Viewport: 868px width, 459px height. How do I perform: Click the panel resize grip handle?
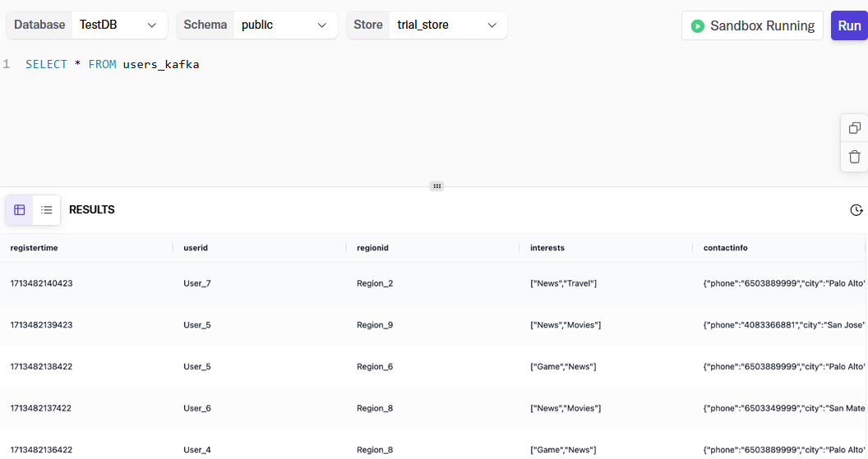[436, 186]
